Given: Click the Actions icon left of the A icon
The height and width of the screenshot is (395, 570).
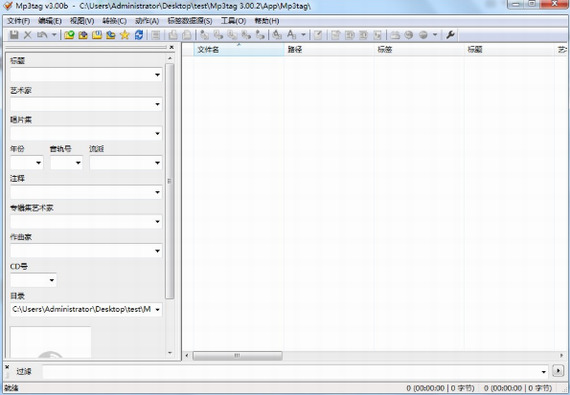Looking at the screenshot, I should (x=277, y=35).
